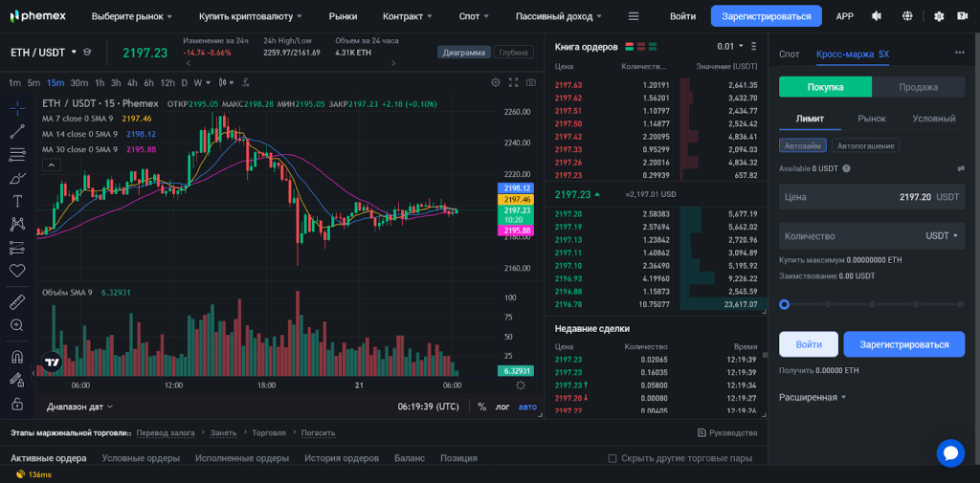
Task: Select the trend line drawing tool
Action: (x=17, y=131)
